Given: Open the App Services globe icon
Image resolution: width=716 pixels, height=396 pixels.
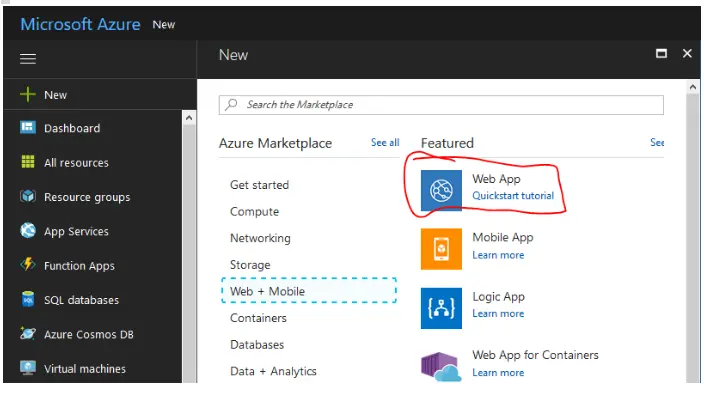Looking at the screenshot, I should point(28,230).
